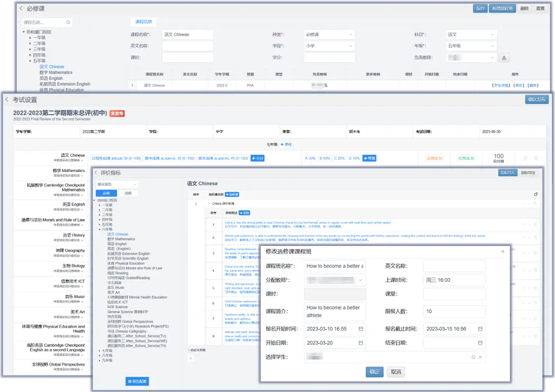555x392 pixels.
Task: Expand the 七年级 node in 评价指标 tree
Action: [99, 350]
